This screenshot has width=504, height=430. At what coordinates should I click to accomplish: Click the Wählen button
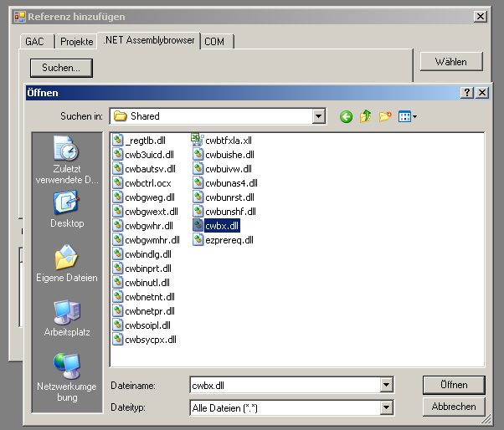[451, 62]
